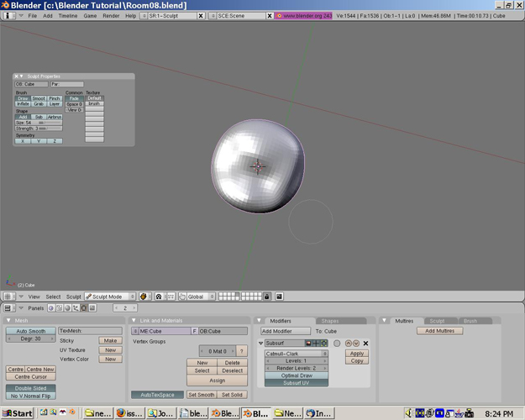Move the Subsurf modifier up in stack
The height and width of the screenshot is (420, 525).
pyautogui.click(x=349, y=344)
